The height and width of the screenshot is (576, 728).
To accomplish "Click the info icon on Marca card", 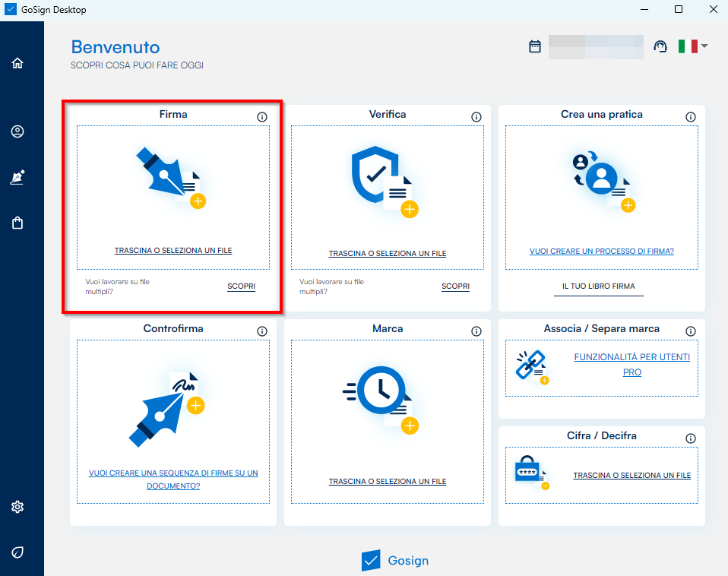I will point(476,331).
